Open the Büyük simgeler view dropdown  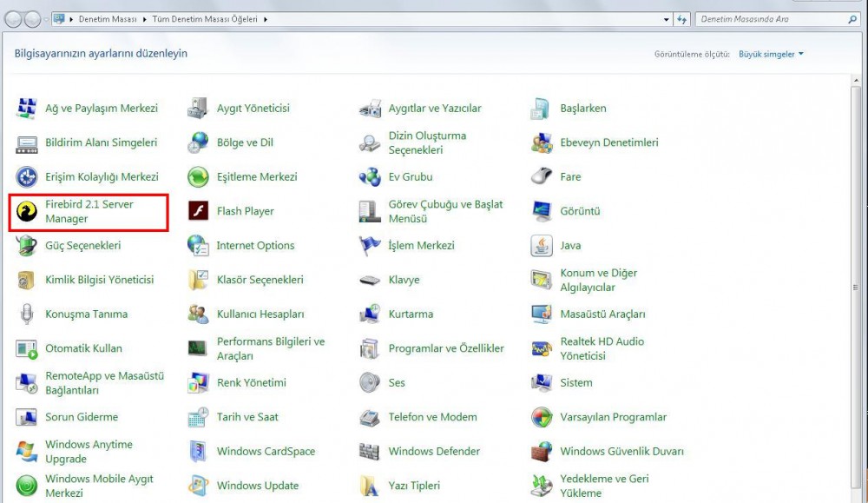pos(771,54)
